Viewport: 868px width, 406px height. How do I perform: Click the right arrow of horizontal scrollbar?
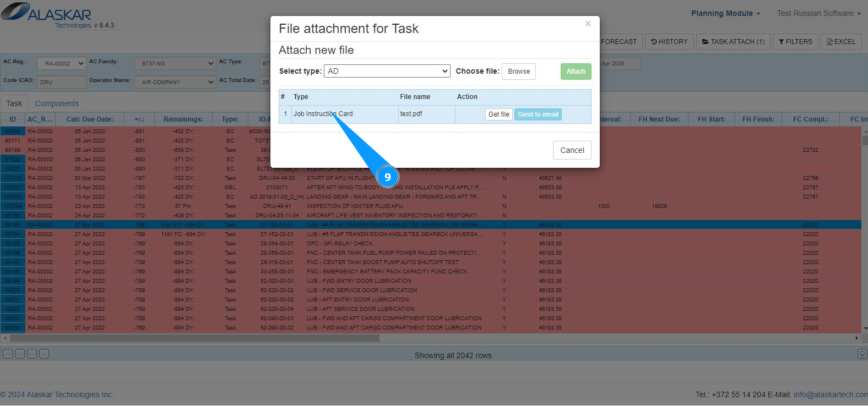coord(856,338)
